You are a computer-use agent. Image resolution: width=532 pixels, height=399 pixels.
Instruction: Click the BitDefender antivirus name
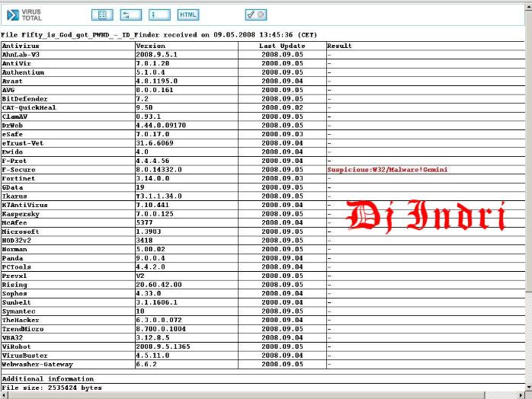[24, 99]
